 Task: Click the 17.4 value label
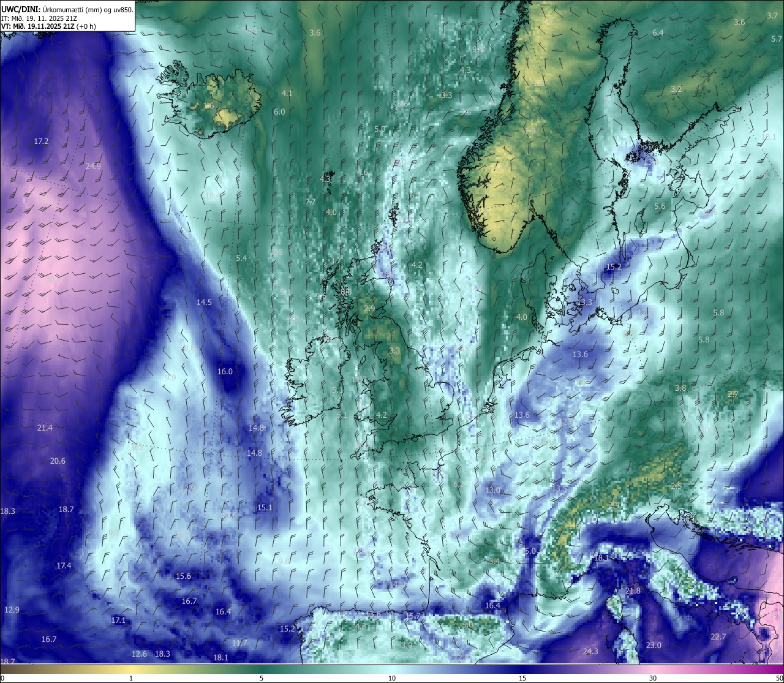(x=64, y=565)
